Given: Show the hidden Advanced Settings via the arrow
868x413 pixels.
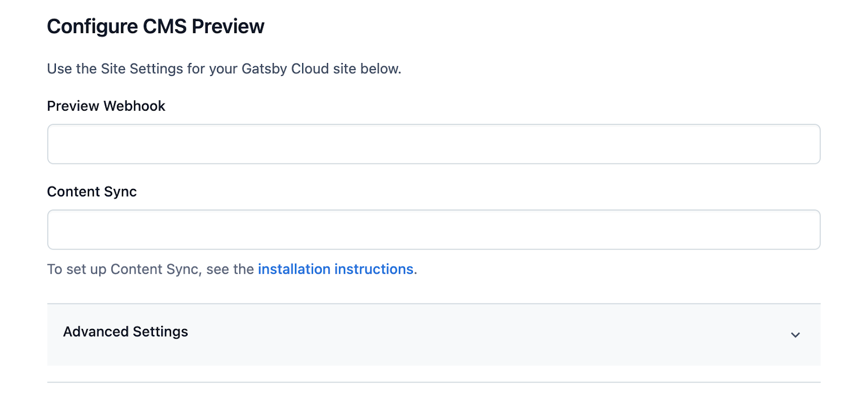Looking at the screenshot, I should [795, 335].
